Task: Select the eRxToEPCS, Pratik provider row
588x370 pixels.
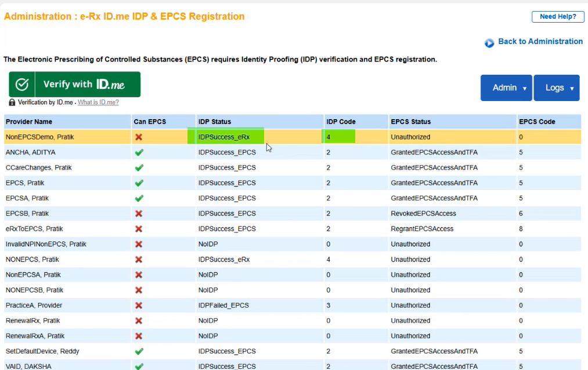Action: (34, 229)
